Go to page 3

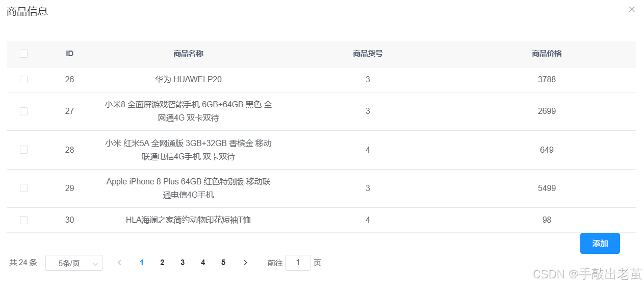coord(183,263)
